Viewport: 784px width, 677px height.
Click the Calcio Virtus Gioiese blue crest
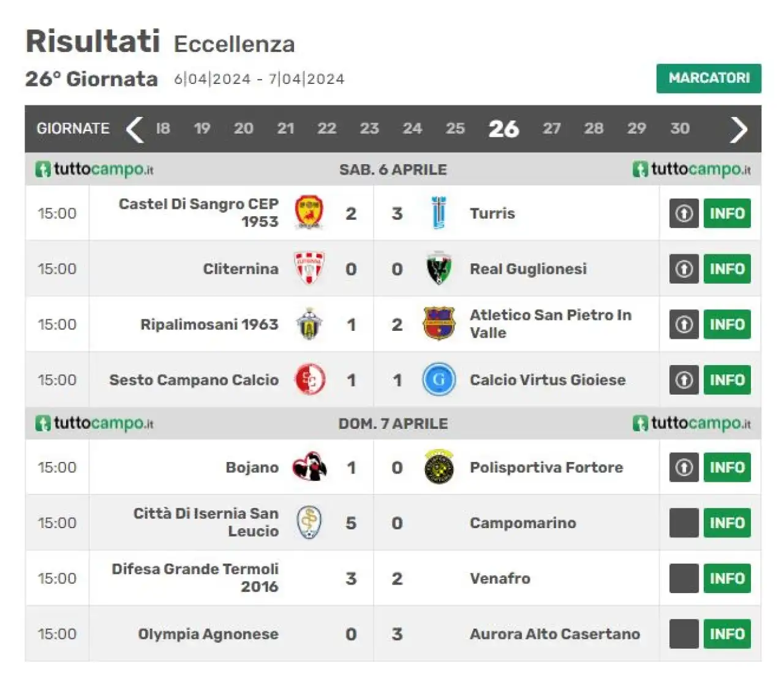click(439, 379)
